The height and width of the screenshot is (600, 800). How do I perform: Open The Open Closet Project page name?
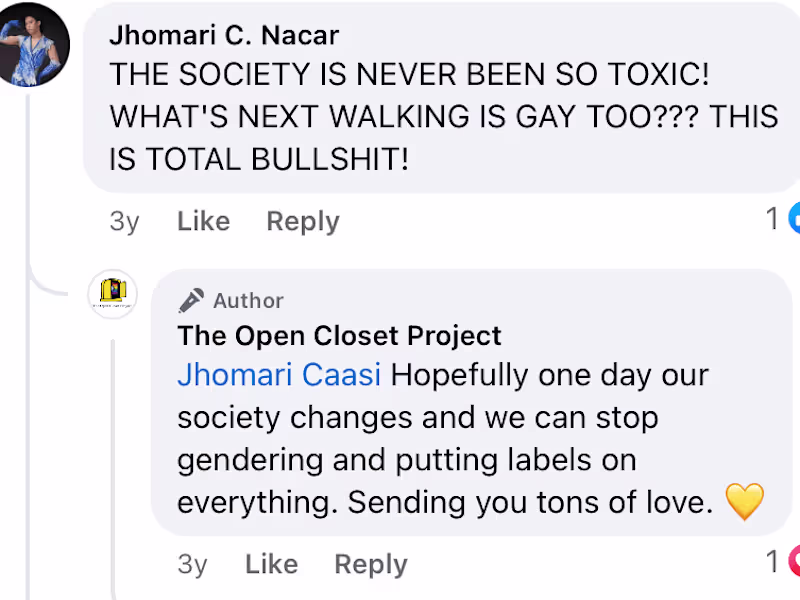339,335
